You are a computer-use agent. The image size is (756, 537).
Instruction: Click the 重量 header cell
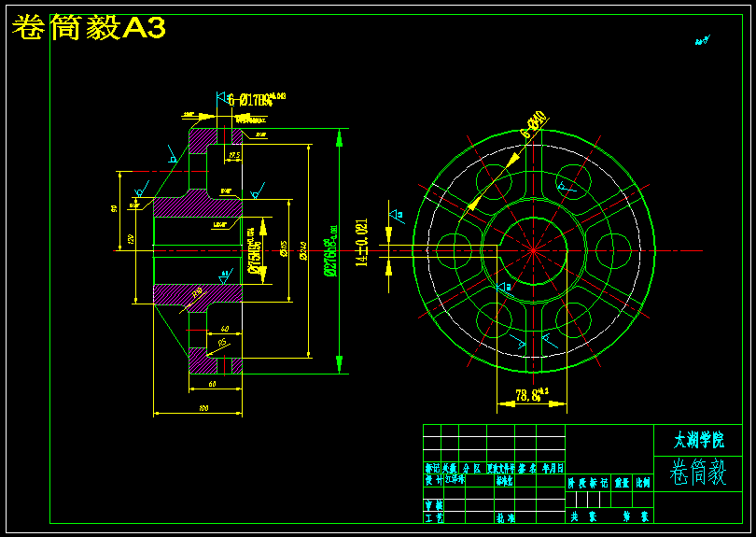[x=622, y=483]
